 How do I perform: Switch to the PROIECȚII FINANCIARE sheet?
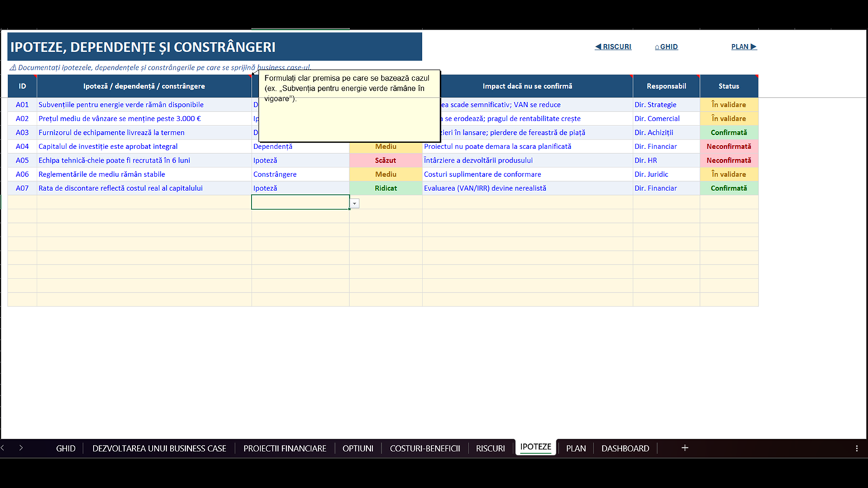coord(285,448)
